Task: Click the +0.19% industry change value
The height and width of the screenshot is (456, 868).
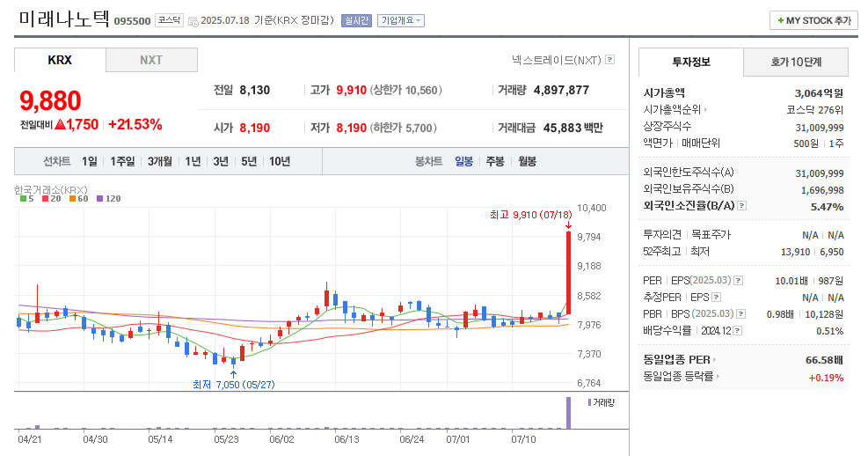Action: click(826, 378)
